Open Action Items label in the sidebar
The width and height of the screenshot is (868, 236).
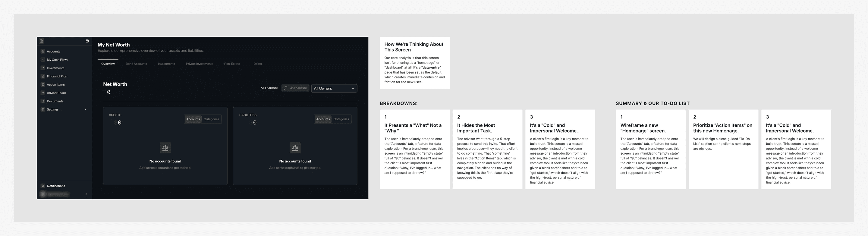[x=55, y=85]
